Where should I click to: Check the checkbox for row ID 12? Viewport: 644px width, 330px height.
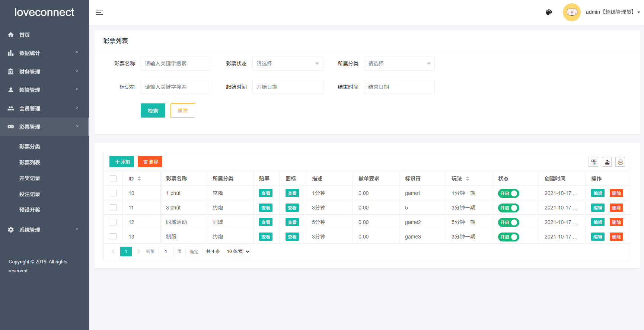point(113,222)
